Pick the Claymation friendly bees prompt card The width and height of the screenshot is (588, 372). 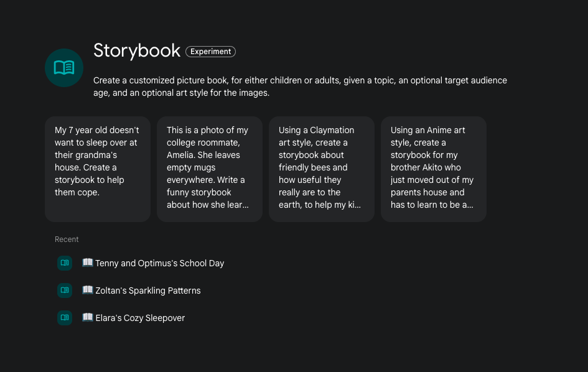coord(322,169)
